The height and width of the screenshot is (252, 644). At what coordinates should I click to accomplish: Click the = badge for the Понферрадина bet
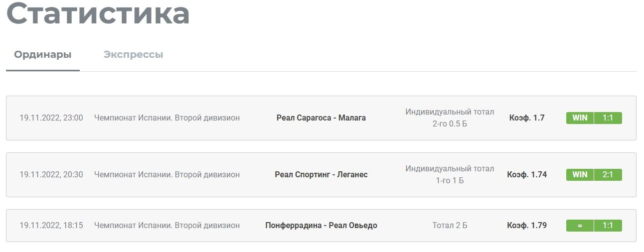(580, 226)
